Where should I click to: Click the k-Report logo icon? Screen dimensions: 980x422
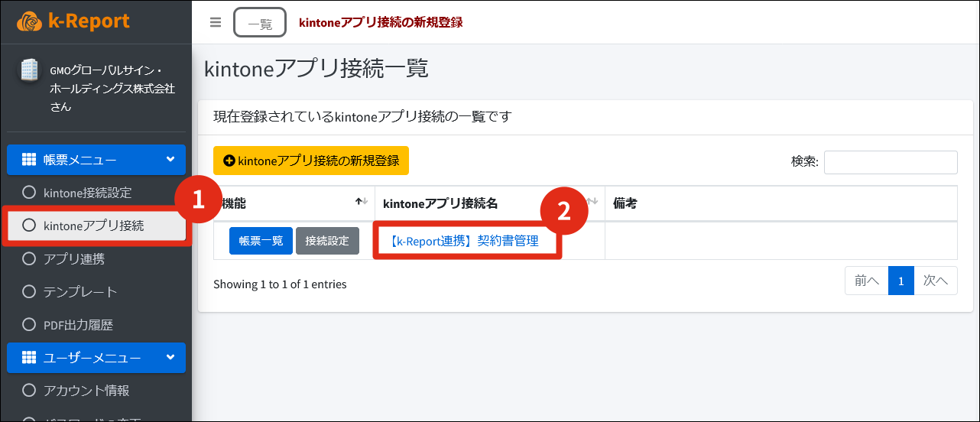(29, 21)
